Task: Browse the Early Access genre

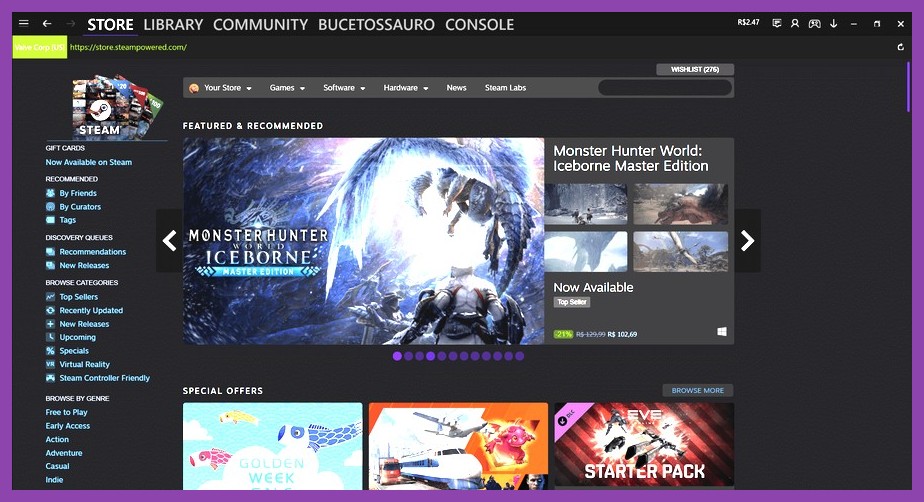Action: pos(68,426)
